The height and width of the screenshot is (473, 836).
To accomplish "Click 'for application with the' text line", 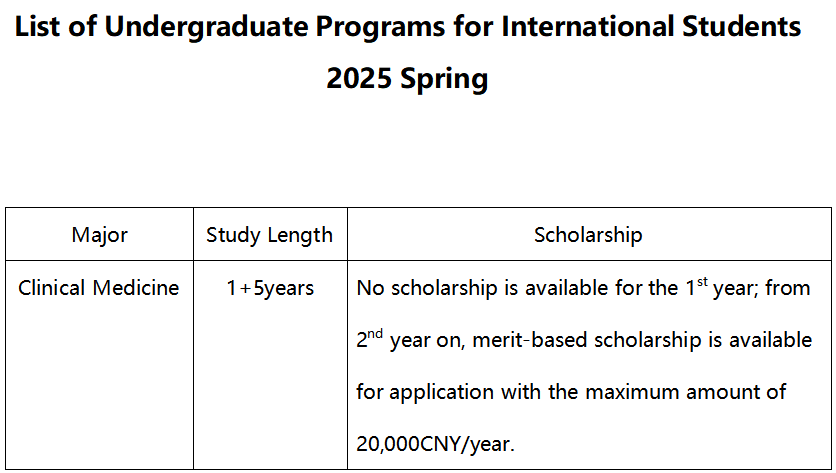I will [x=467, y=392].
